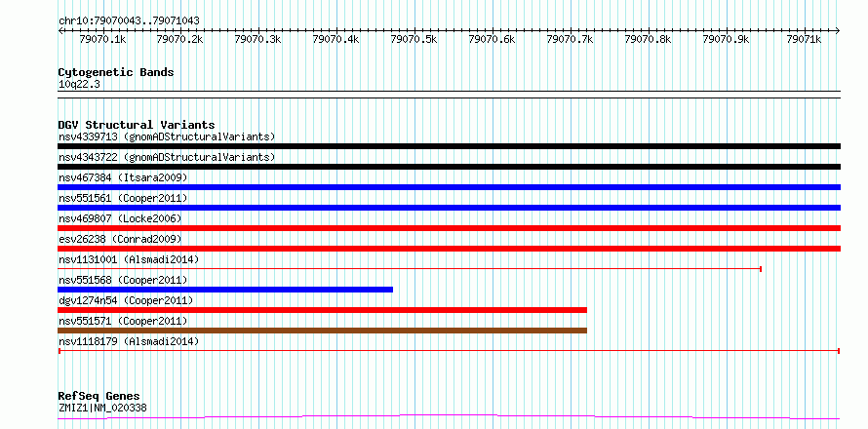Click the red bar for nsv469807
This screenshot has width=868, height=429.
pos(449,228)
